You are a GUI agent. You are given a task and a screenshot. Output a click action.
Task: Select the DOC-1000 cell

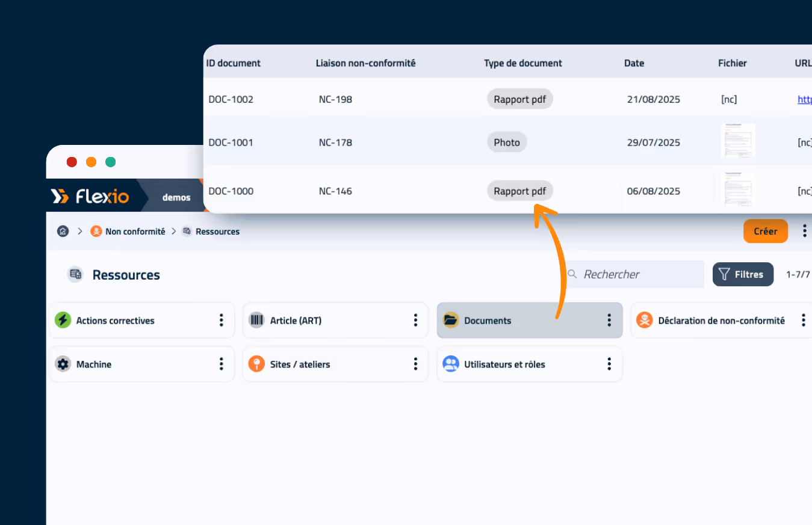coord(231,191)
